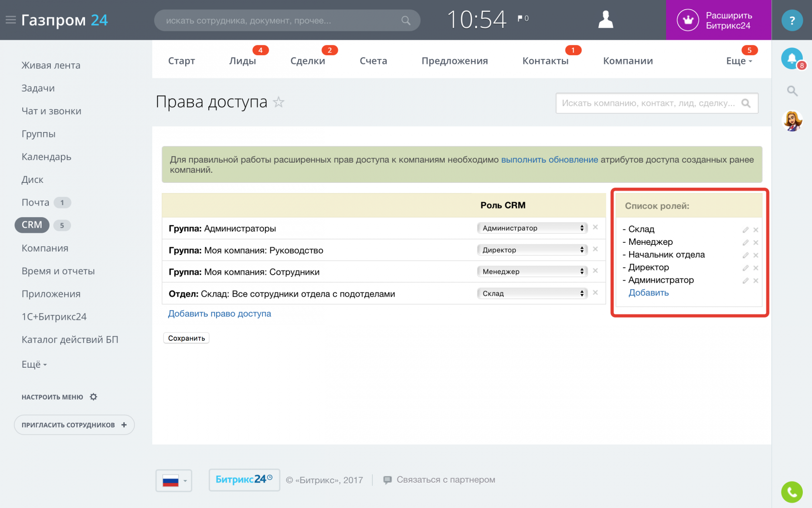The width and height of the screenshot is (812, 508).
Task: Open the notifications bell icon
Action: coord(792,59)
